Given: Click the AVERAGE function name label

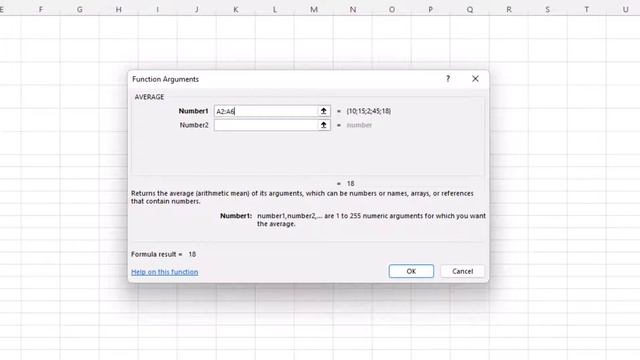Looking at the screenshot, I should click(149, 97).
